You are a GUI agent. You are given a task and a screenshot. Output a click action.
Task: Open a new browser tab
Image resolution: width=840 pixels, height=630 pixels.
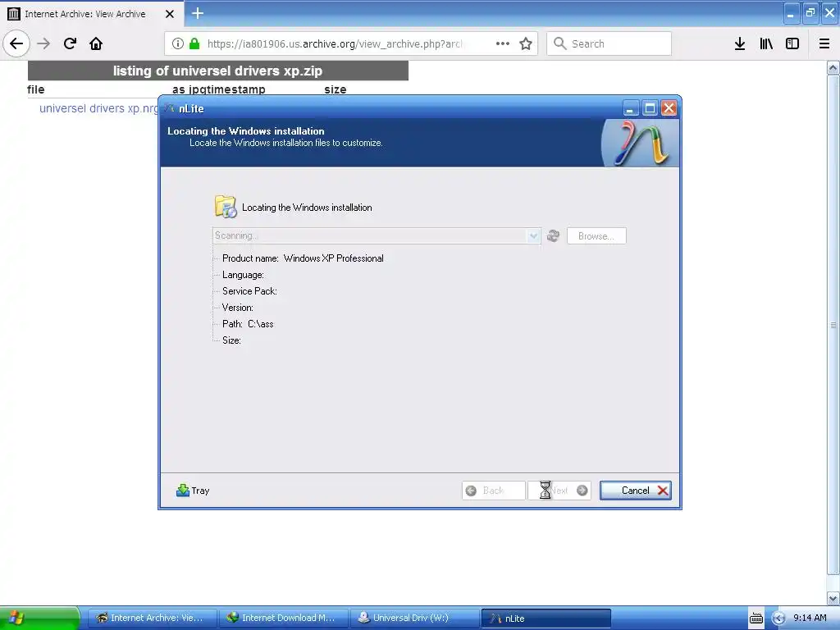coord(198,13)
